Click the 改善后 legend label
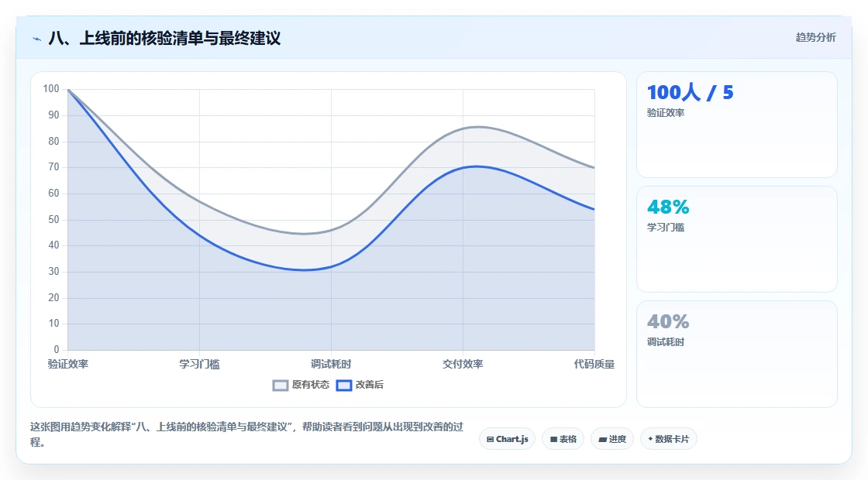The height and width of the screenshot is (480, 868). coord(369,385)
